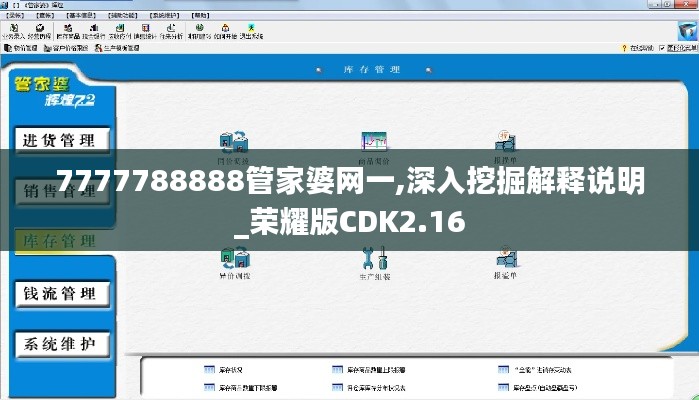Image resolution: width=699 pixels, height=400 pixels.
Task: Open the 库存商品数量下限报警 report link
Action: [241, 388]
